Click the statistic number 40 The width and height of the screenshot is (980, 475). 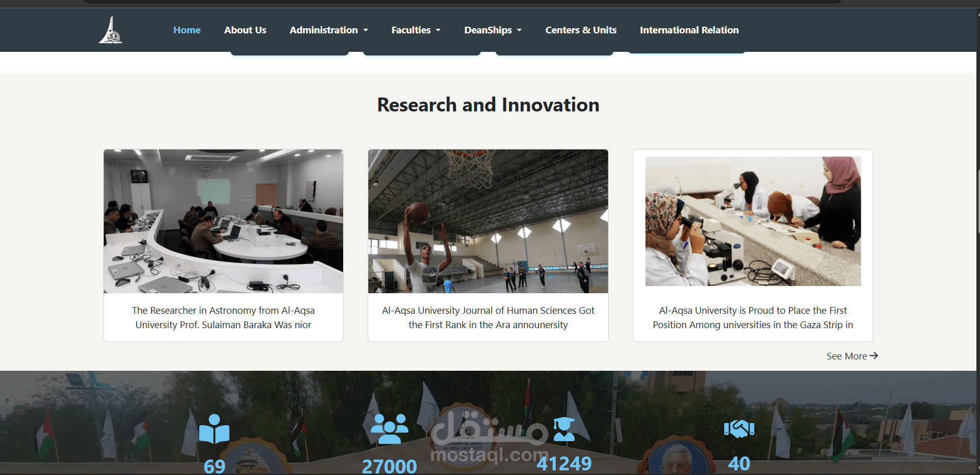click(x=739, y=463)
